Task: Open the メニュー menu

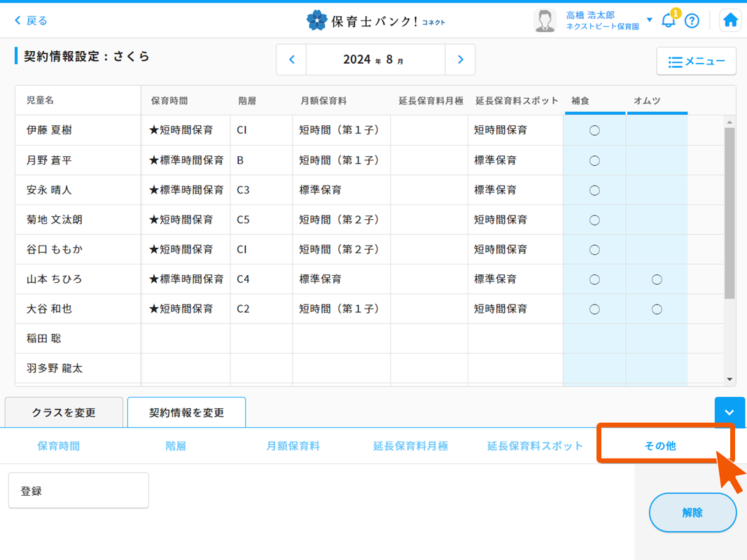Action: point(696,62)
